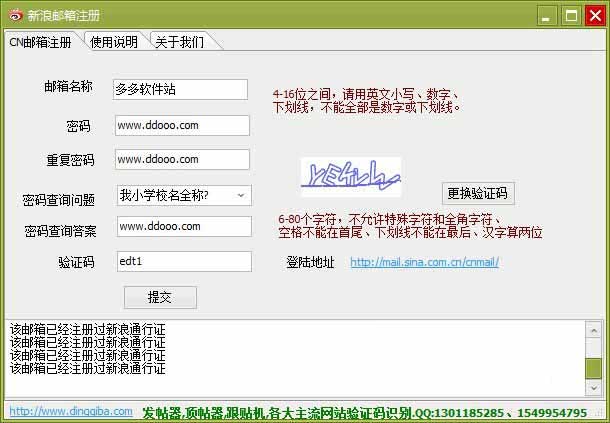Click the captcha image
The width and height of the screenshot is (610, 423).
click(x=351, y=176)
